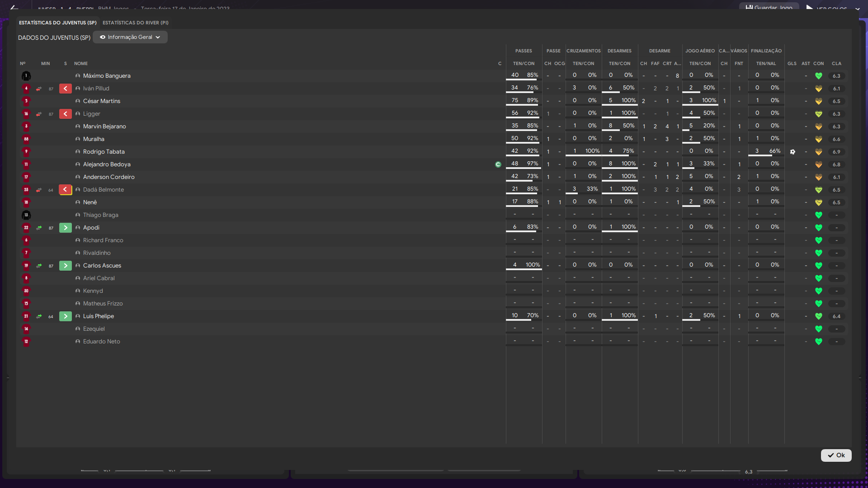Click the person icon next to Kennyd

click(78, 291)
